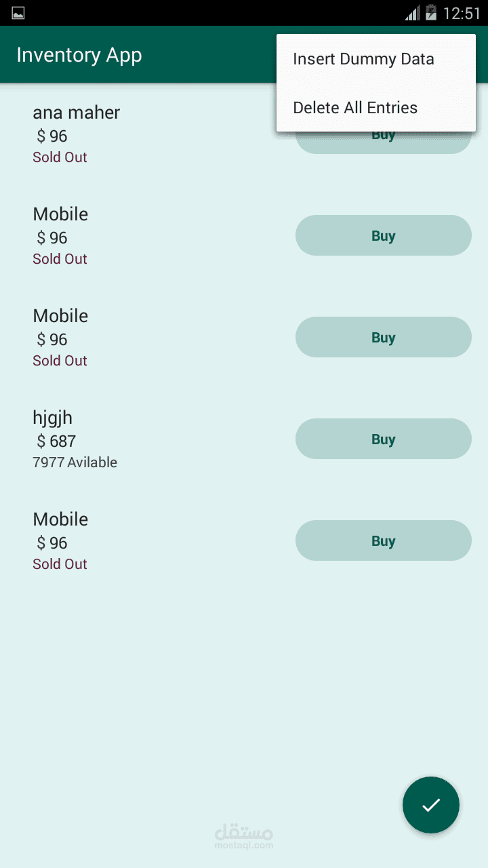Open the hjgjh product entry

tap(53, 418)
